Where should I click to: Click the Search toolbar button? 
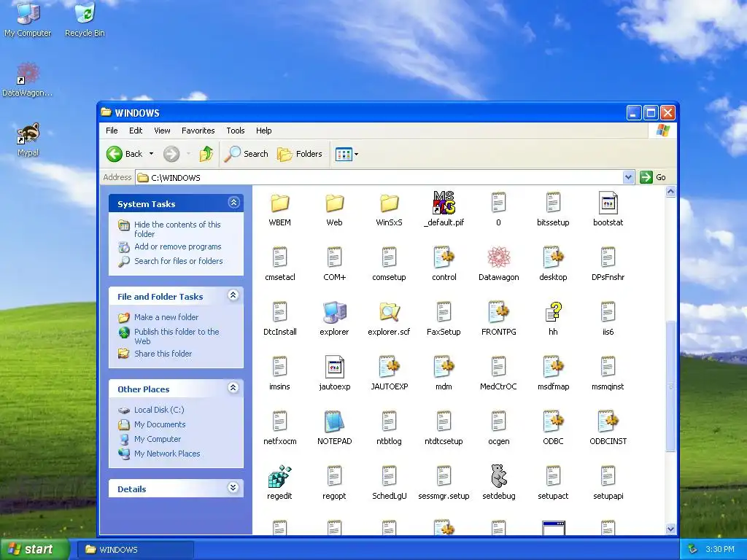tap(247, 154)
